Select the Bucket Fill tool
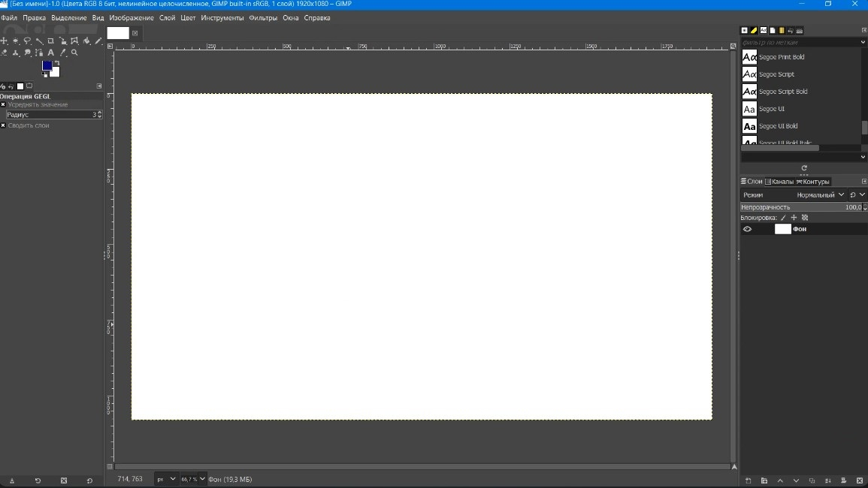This screenshot has width=868, height=488. coord(86,41)
